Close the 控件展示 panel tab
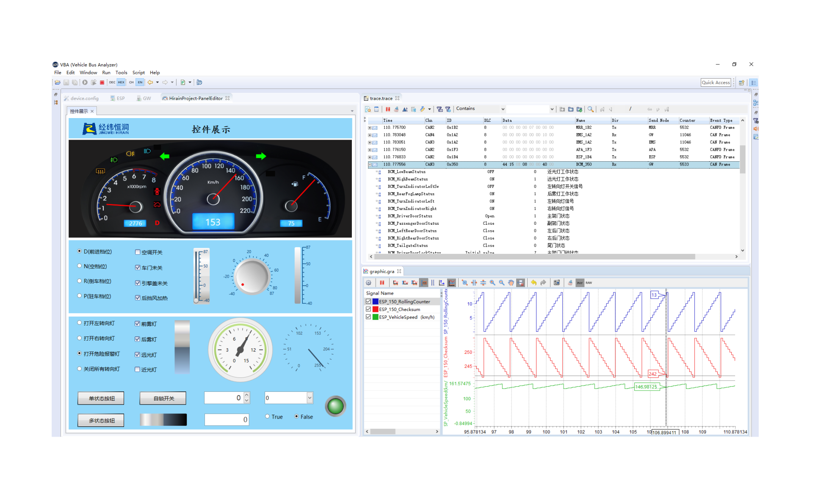Viewport: 813px width, 504px height. (92, 111)
